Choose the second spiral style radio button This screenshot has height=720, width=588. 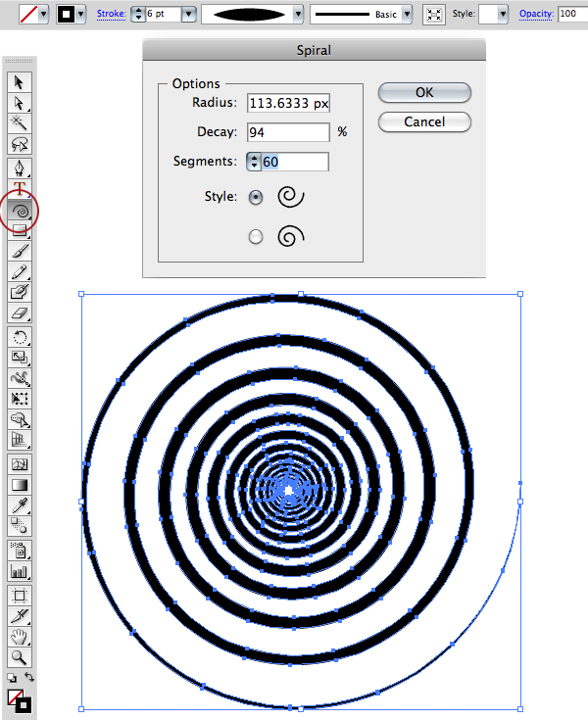[256, 236]
